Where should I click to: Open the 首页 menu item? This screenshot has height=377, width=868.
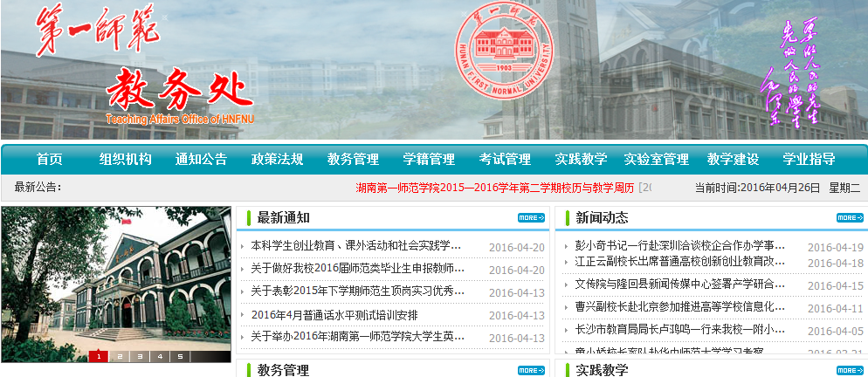click(50, 160)
